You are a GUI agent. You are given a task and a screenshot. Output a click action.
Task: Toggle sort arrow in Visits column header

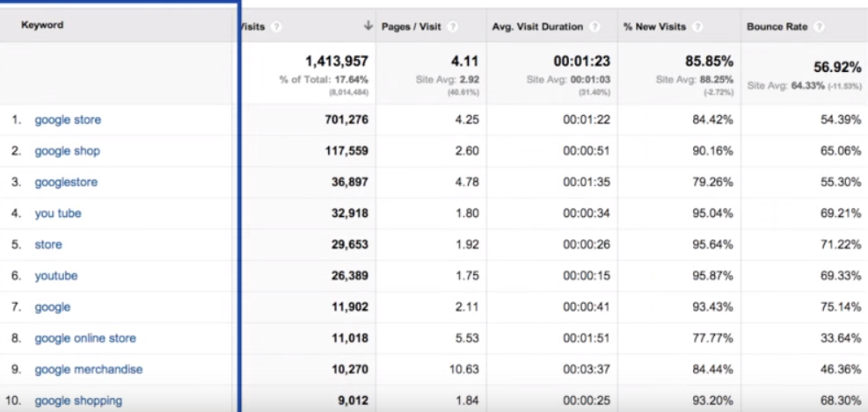[x=368, y=26]
